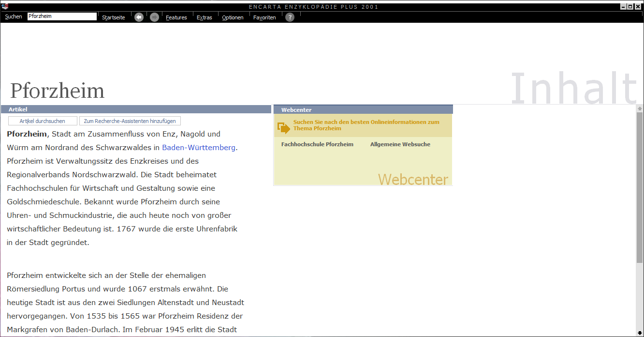Follow the Baden-Württemberg hyperlink
The image size is (644, 337).
pyautogui.click(x=199, y=148)
